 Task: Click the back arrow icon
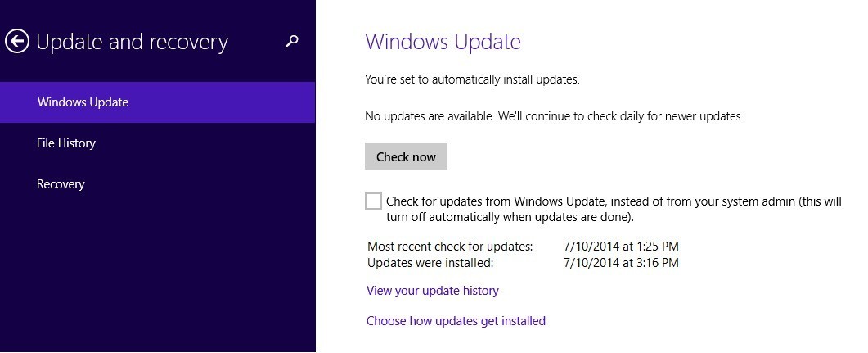pyautogui.click(x=17, y=41)
